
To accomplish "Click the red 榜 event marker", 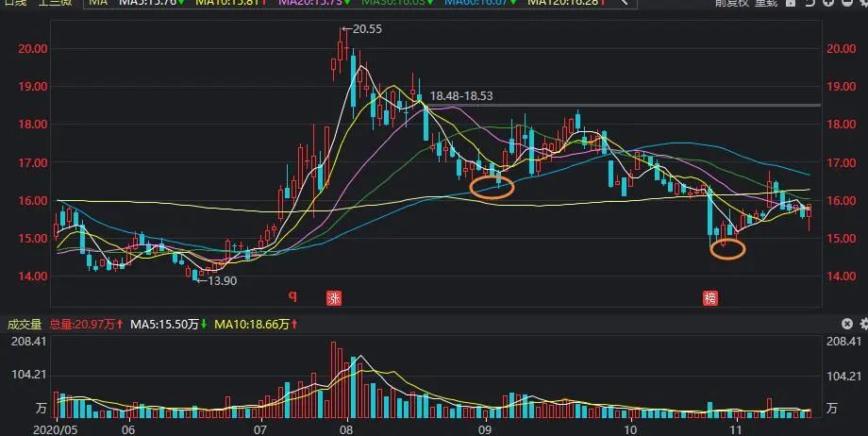I will tap(710, 298).
